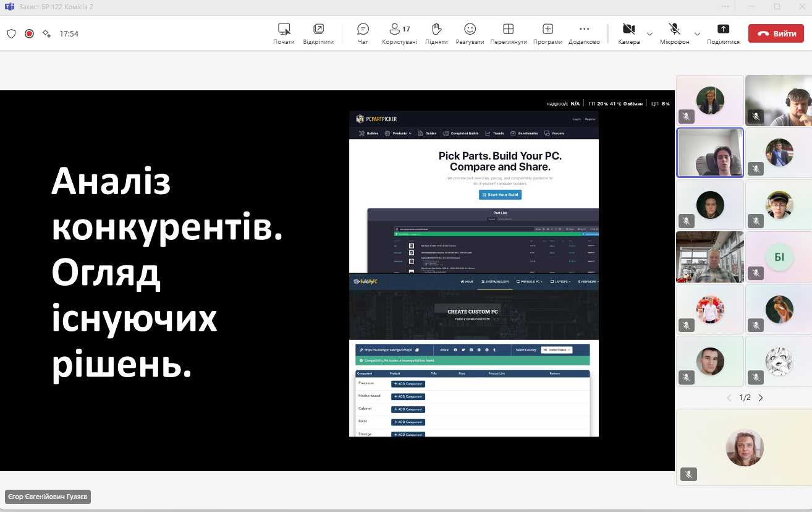Select bottom self-view tile with woman's avatar
Screen dimensions: 812x512
tap(744, 447)
